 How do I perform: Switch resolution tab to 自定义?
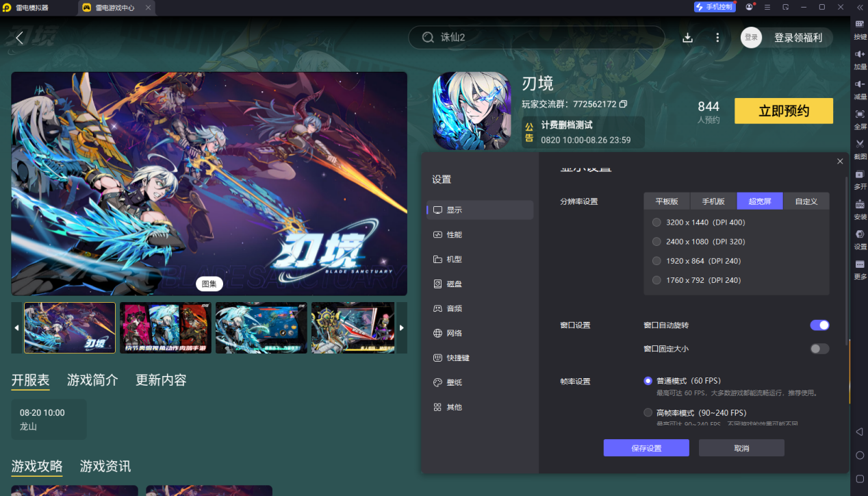(x=806, y=201)
